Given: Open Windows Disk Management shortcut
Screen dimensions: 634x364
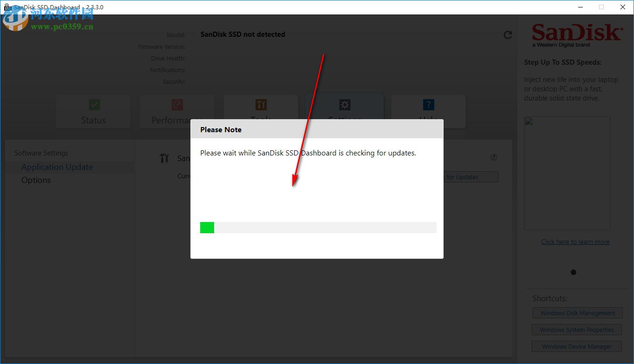Looking at the screenshot, I should [x=578, y=313].
